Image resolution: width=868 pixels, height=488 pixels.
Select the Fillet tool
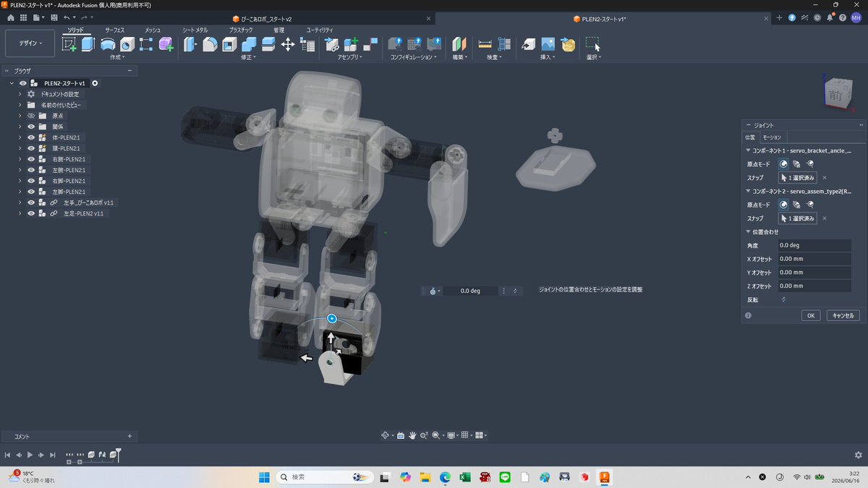210,44
